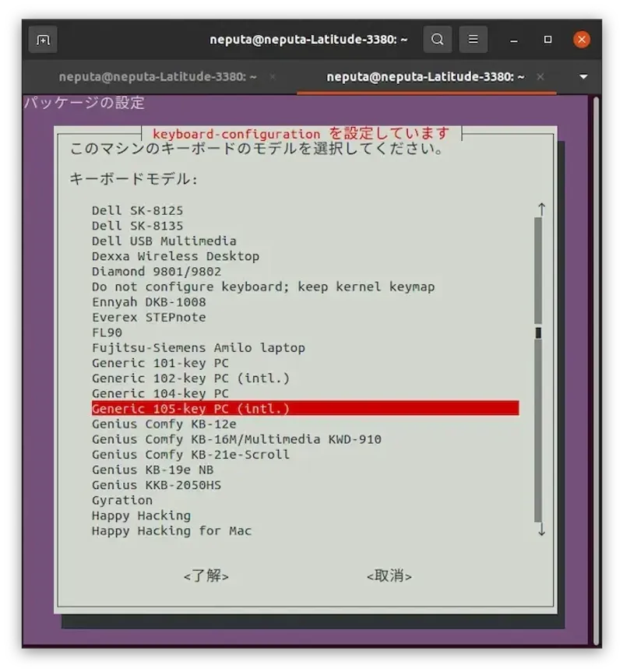Image resolution: width=623 pixels, height=672 pixels.
Task: Open the terminal hamburger menu
Action: [473, 40]
